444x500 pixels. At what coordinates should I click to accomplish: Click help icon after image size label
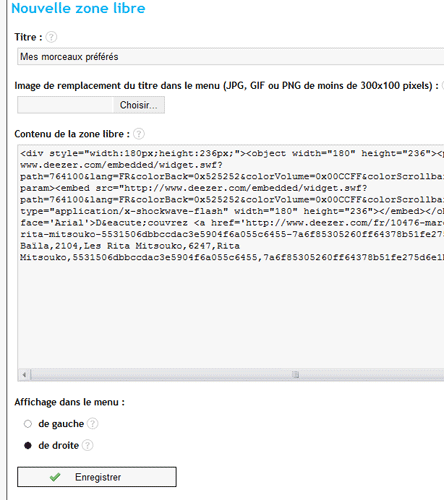click(x=443, y=85)
